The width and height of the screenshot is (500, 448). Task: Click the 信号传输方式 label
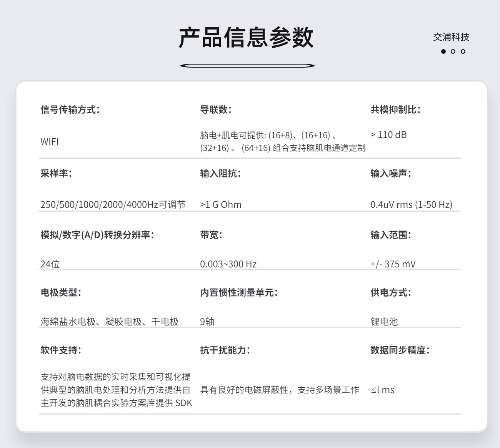[x=70, y=110]
